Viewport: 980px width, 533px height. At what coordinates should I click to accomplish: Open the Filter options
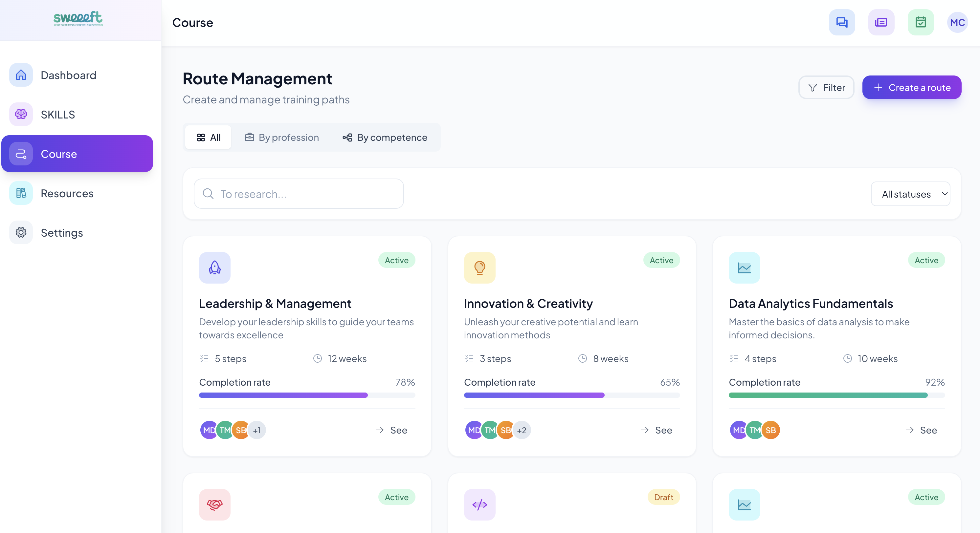point(826,87)
